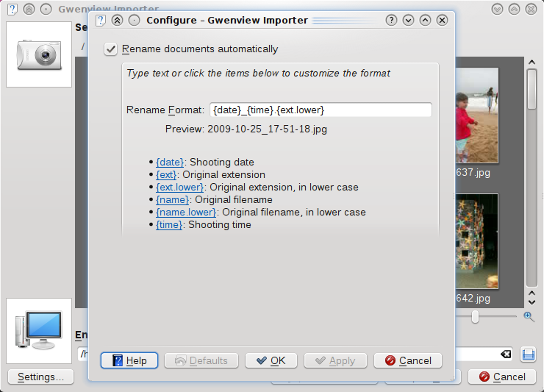Clear the destination path field
The height and width of the screenshot is (392, 544).
point(506,354)
